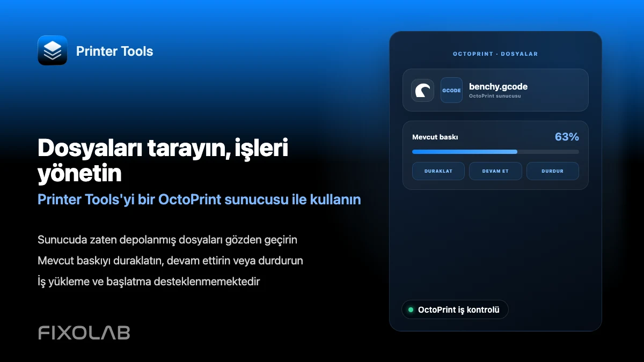This screenshot has width=644, height=362.
Task: Click the green status dot by OctoPrint iş kontrolü
Action: (411, 309)
